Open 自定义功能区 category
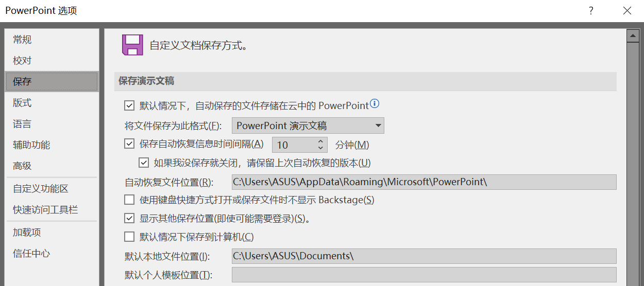The height and width of the screenshot is (286, 644). click(52, 189)
